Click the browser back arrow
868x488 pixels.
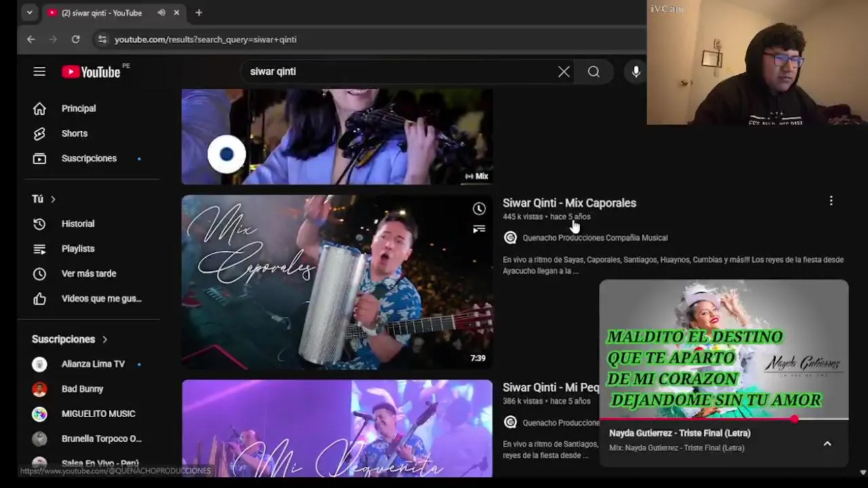[x=31, y=39]
